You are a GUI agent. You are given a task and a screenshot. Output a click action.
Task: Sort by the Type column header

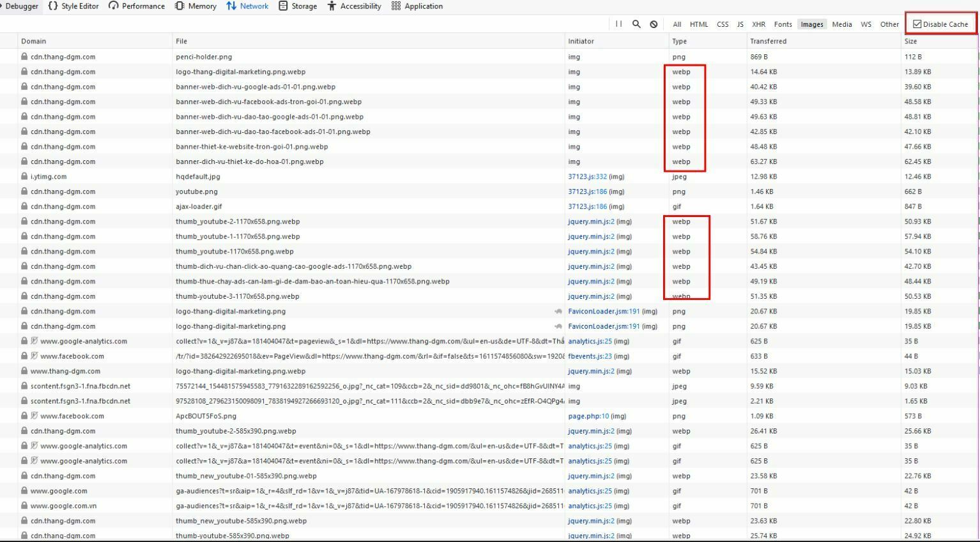tap(708, 41)
